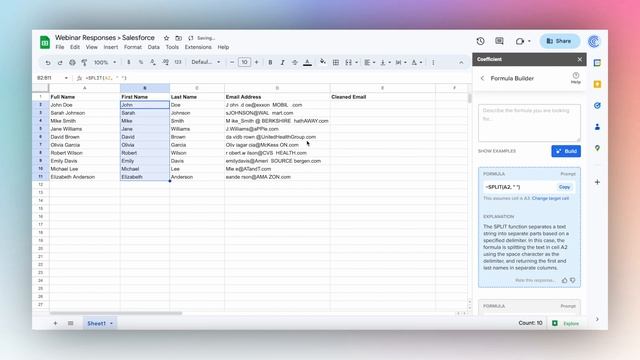640x360 pixels.
Task: Format as currency
Action: (x=129, y=62)
